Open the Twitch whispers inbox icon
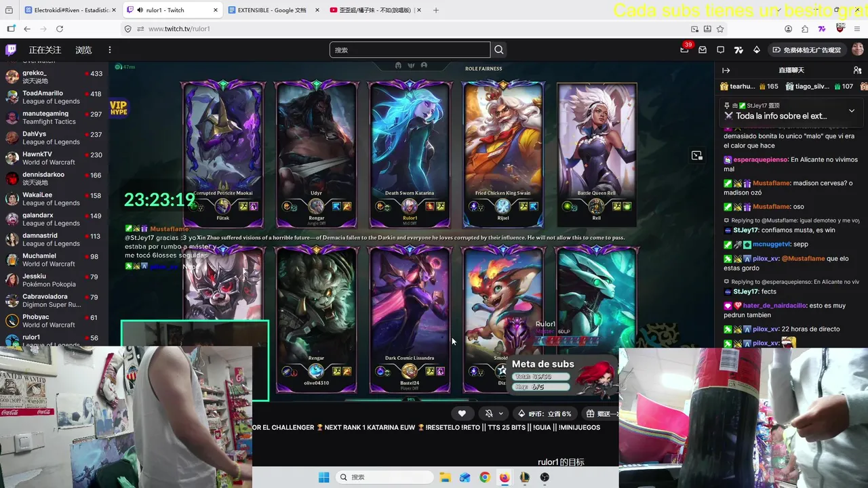The height and width of the screenshot is (488, 868). (703, 49)
